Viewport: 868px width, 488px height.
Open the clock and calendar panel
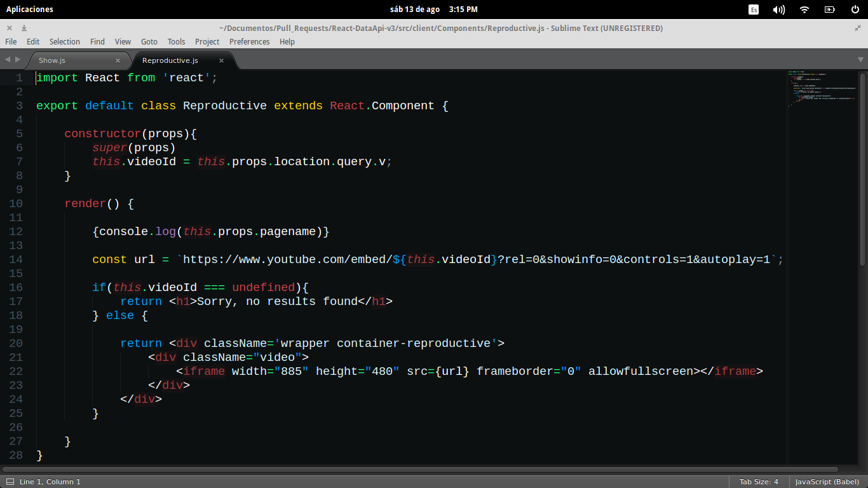[433, 10]
